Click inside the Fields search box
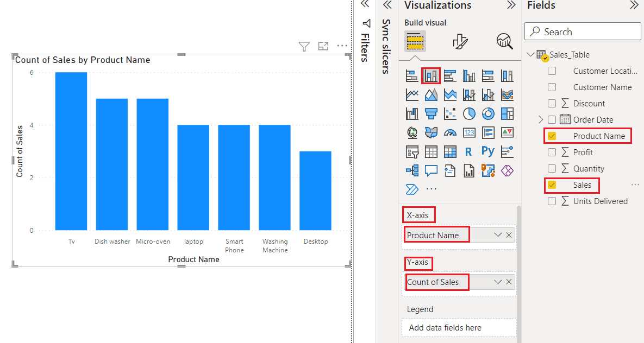Screen dimensions: 644x343 pyautogui.click(x=582, y=31)
